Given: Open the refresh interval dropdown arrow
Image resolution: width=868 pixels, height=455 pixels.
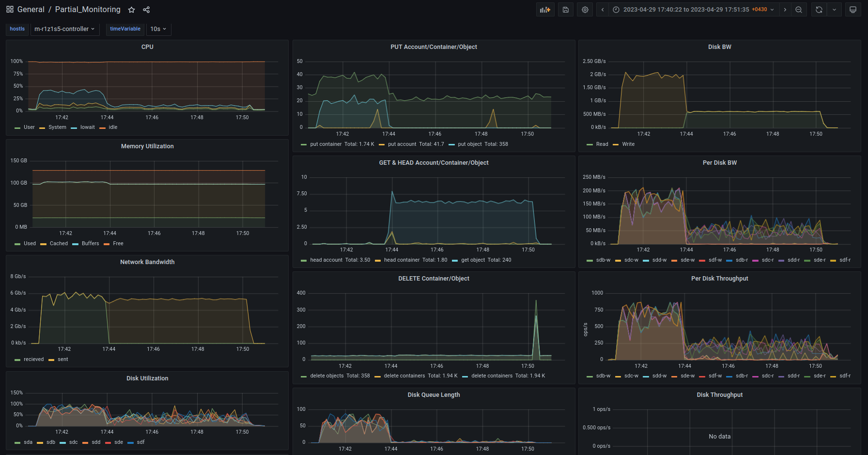Looking at the screenshot, I should (x=834, y=10).
